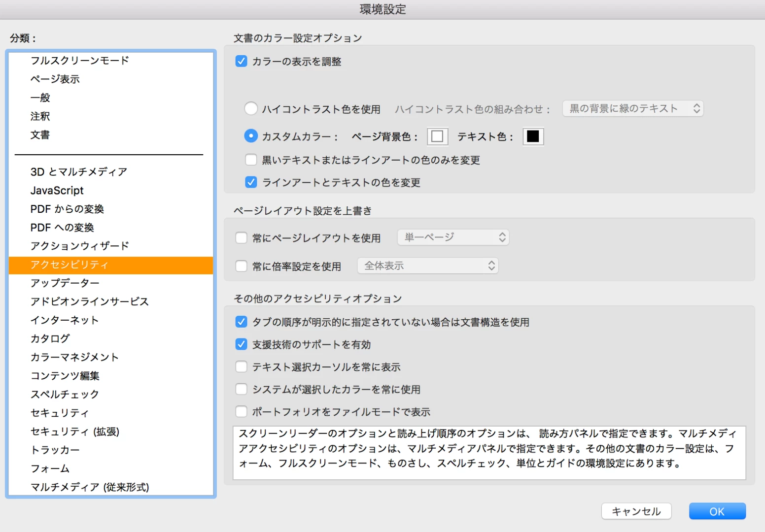This screenshot has height=532, width=765.
Task: Select 3D とマルチメディア category
Action: coord(111,172)
